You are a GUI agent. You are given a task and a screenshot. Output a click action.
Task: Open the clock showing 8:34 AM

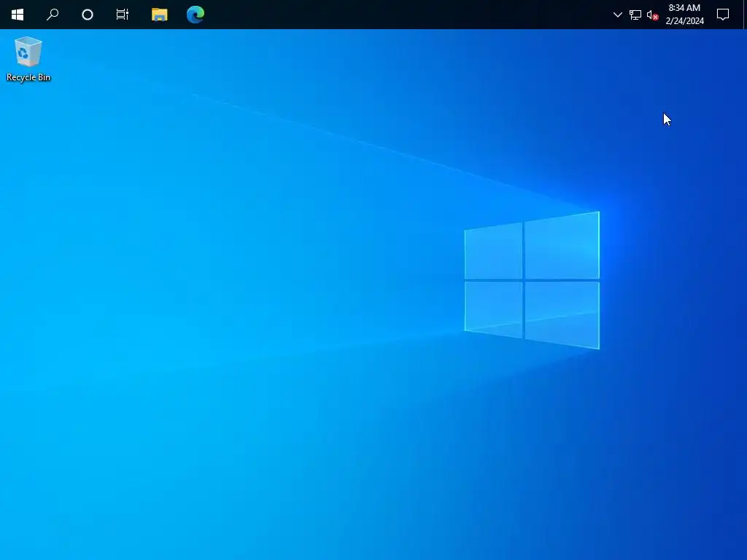(x=684, y=15)
